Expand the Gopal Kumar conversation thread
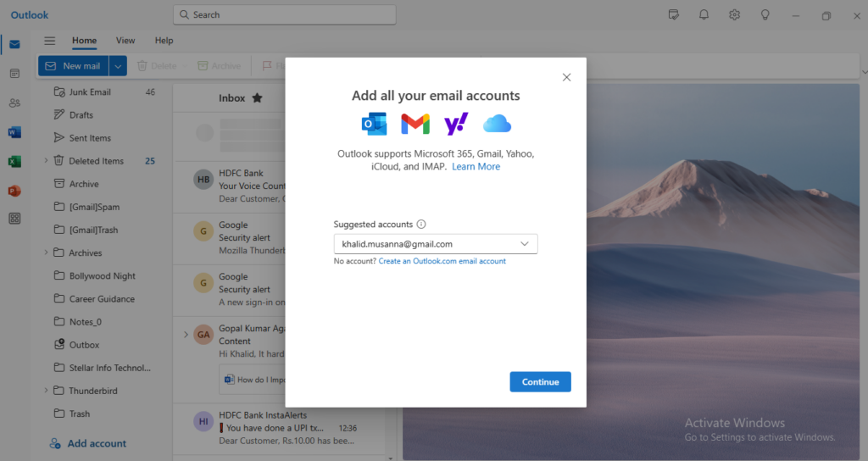This screenshot has height=461, width=868. 186,334
